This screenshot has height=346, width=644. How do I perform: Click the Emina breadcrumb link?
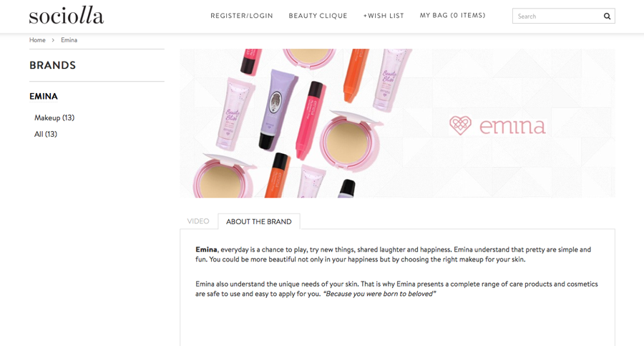pyautogui.click(x=69, y=40)
